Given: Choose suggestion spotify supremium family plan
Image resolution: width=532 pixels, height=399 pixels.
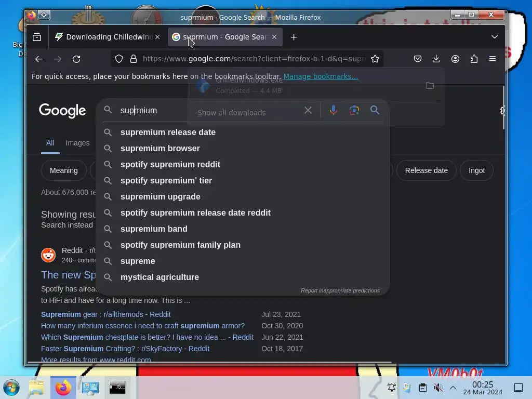Looking at the screenshot, I should [x=243, y=245].
